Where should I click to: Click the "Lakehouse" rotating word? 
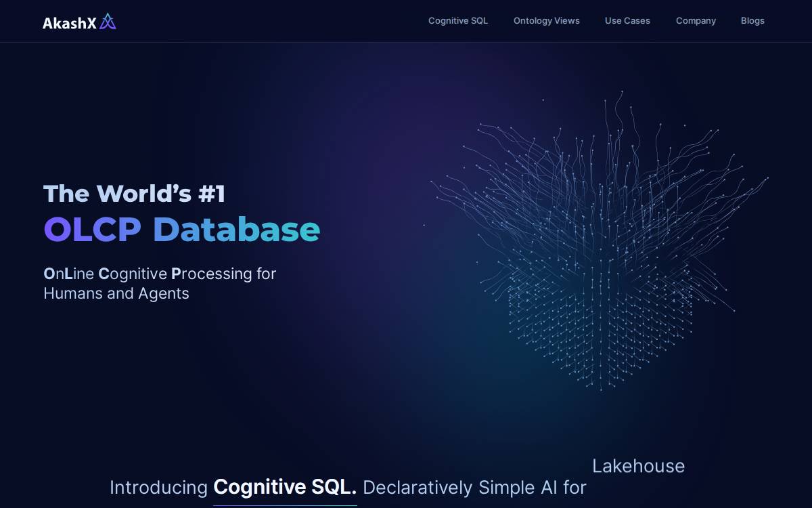click(638, 466)
